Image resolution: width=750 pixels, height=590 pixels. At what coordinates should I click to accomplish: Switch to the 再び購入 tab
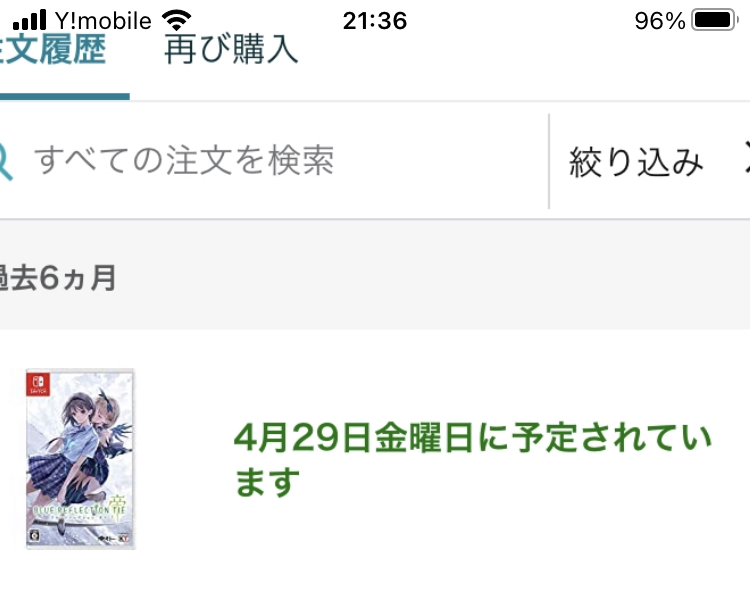231,49
